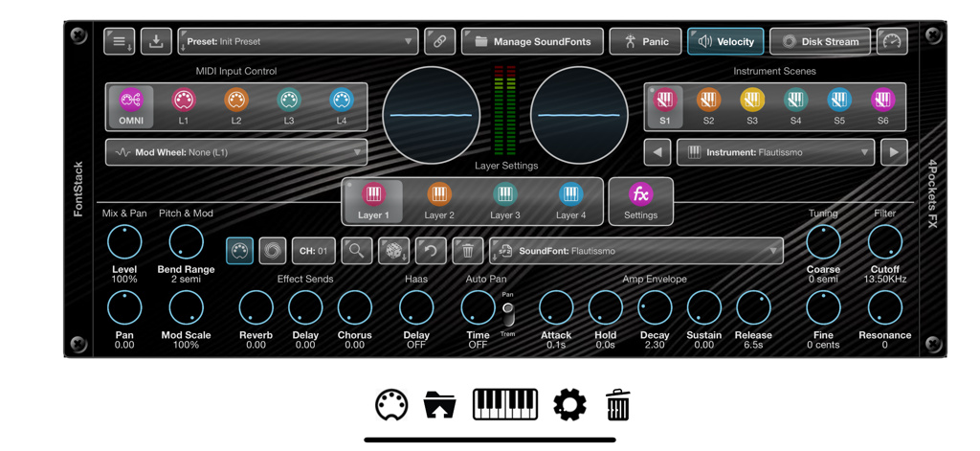Open fx Settings

(640, 201)
